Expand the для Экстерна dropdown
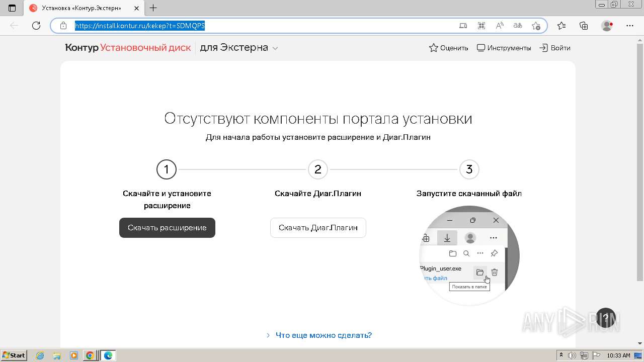The height and width of the screenshot is (362, 644). click(x=239, y=48)
